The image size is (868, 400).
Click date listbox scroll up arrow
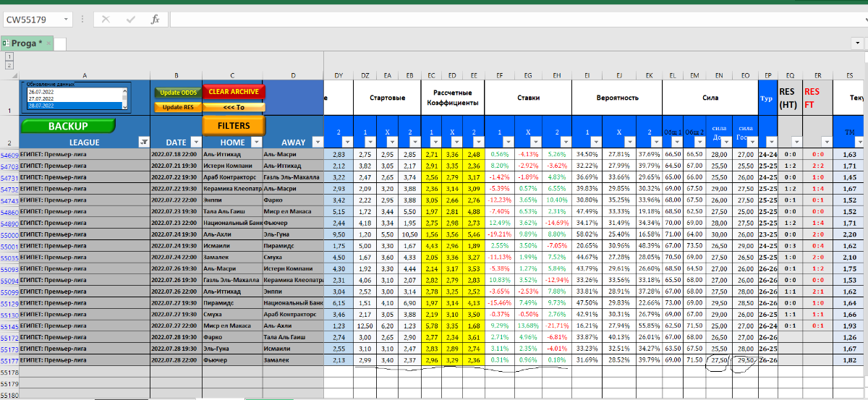(124, 92)
